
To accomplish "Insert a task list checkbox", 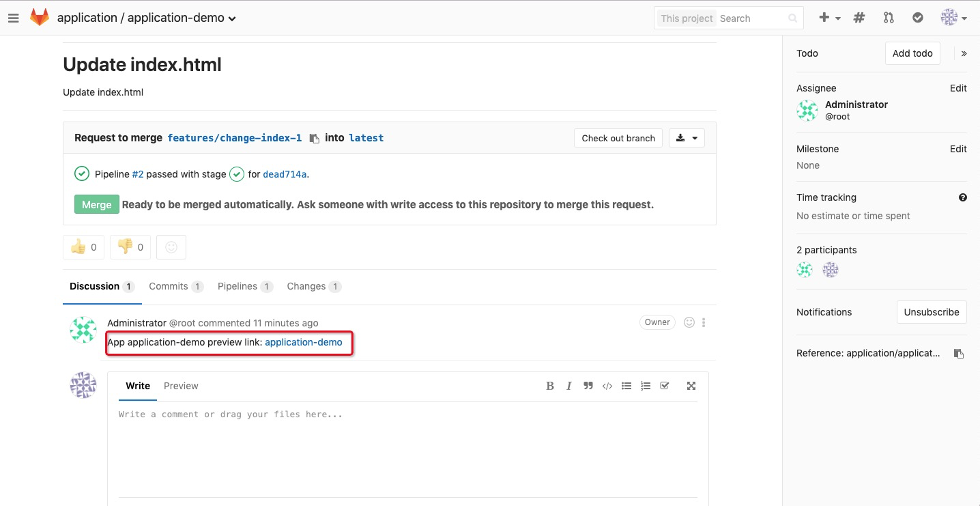I will point(665,386).
